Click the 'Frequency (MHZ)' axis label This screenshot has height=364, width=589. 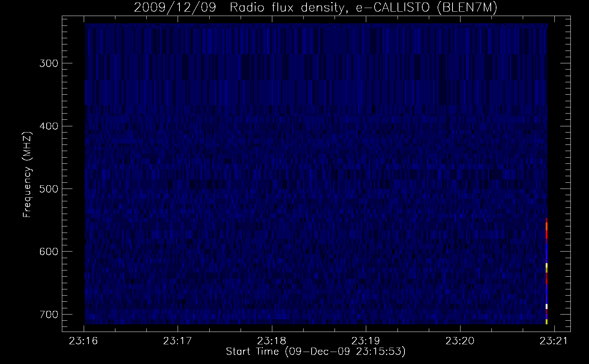[27, 175]
